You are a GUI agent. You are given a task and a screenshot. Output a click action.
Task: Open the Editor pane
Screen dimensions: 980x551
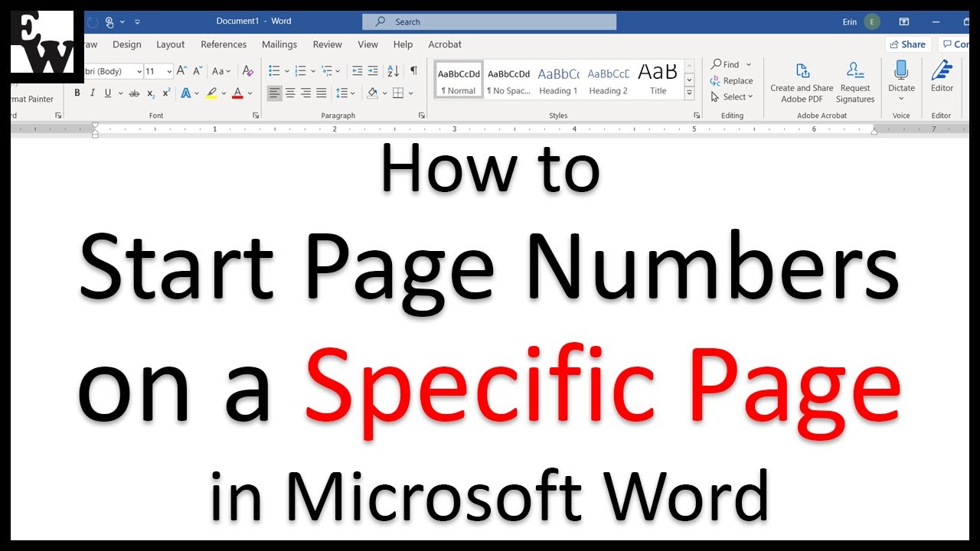coord(942,77)
